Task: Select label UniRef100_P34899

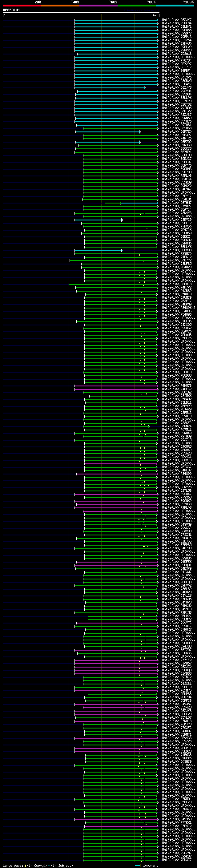Action: [x=176, y=474]
